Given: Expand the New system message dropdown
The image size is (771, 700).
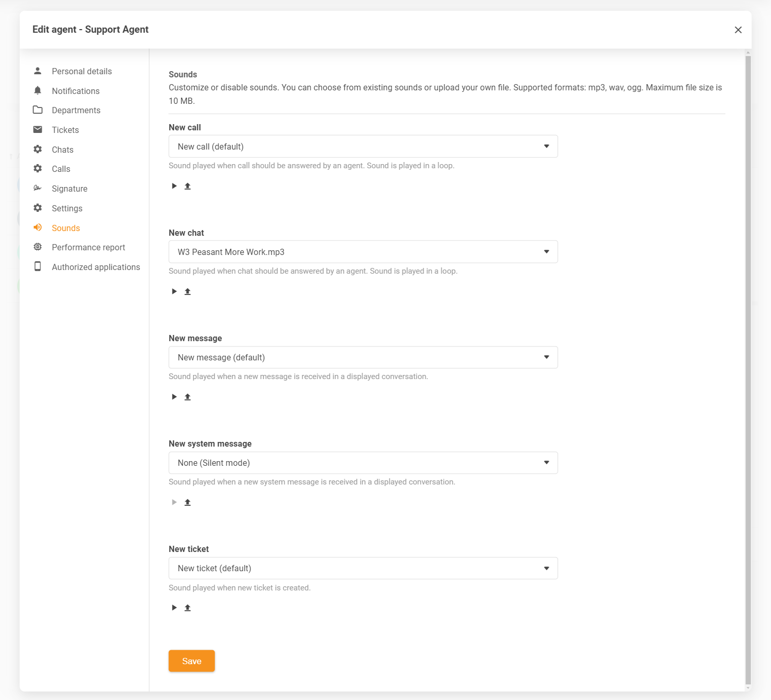Looking at the screenshot, I should (363, 463).
